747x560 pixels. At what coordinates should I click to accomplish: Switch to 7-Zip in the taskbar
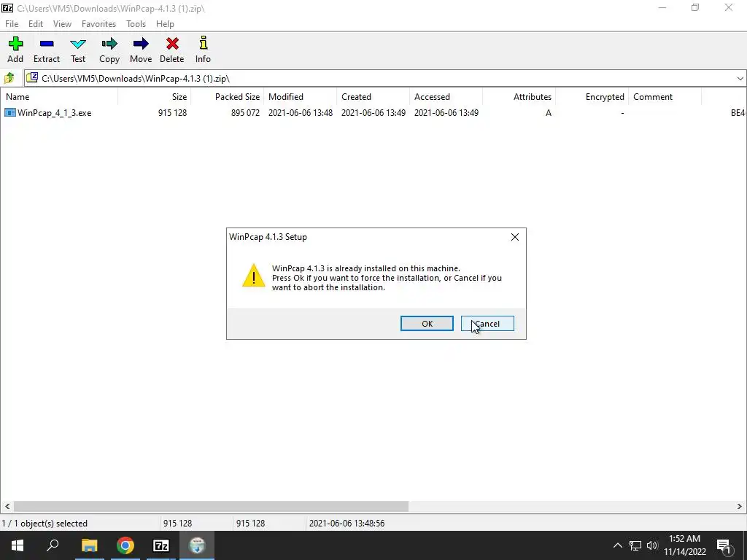[x=161, y=545]
